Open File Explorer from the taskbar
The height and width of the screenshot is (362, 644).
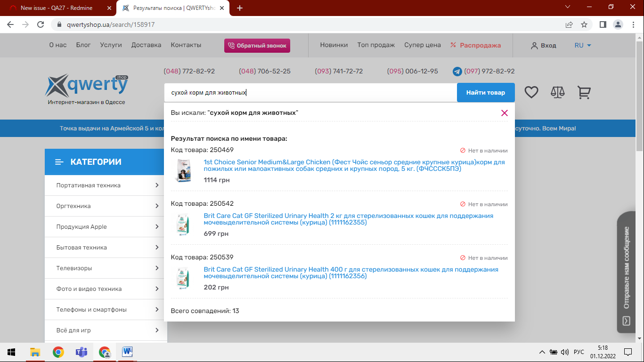coord(35,352)
